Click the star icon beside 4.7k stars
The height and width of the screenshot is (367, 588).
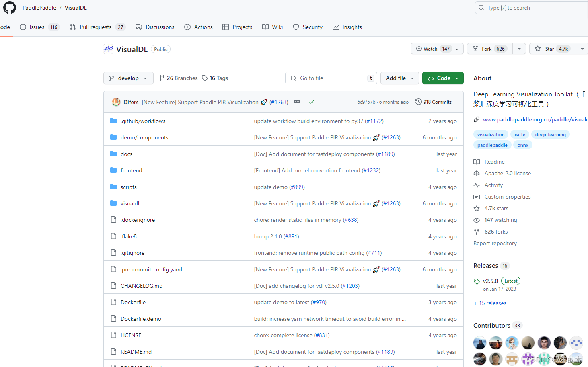coord(477,208)
